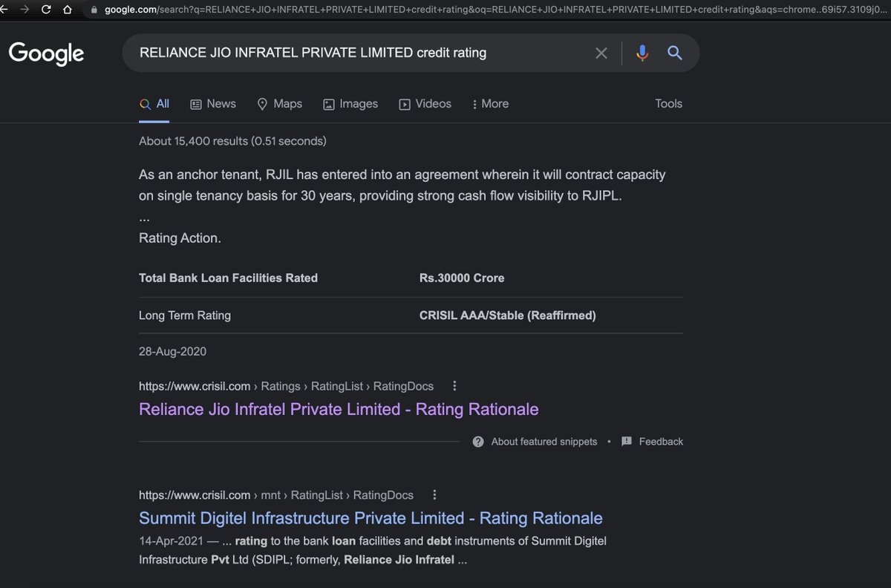Click crisil.com Ratings RatingList breadcrumb URL
This screenshot has width=891, height=588.
[x=286, y=386]
